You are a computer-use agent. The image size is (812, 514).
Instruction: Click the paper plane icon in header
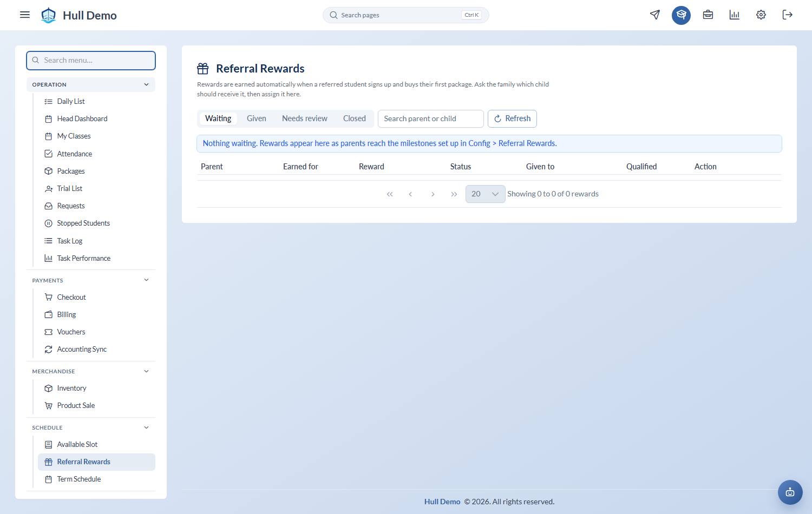tap(655, 15)
